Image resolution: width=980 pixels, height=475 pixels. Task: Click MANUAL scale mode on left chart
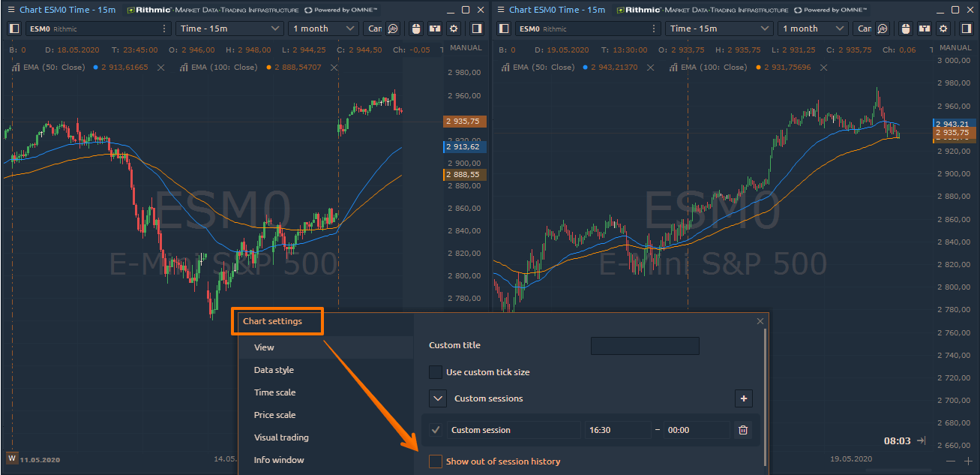click(x=466, y=48)
